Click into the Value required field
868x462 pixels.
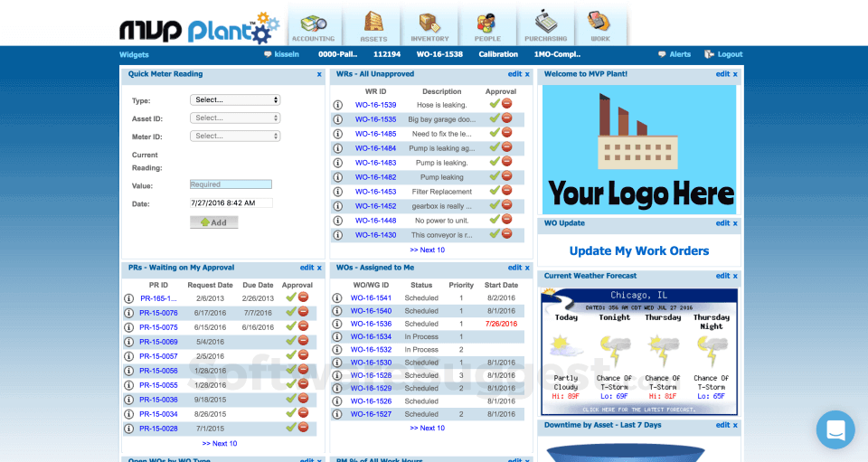coord(231,184)
